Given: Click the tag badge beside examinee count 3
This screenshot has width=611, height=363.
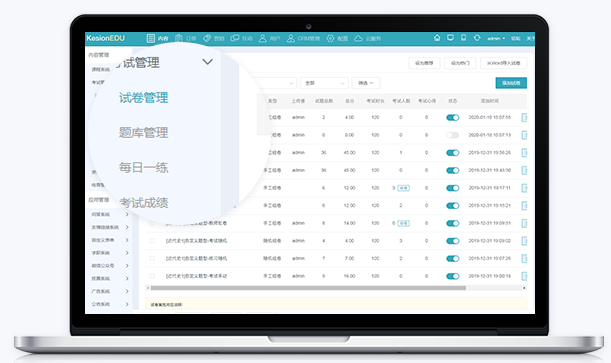Looking at the screenshot, I should click(x=403, y=188).
